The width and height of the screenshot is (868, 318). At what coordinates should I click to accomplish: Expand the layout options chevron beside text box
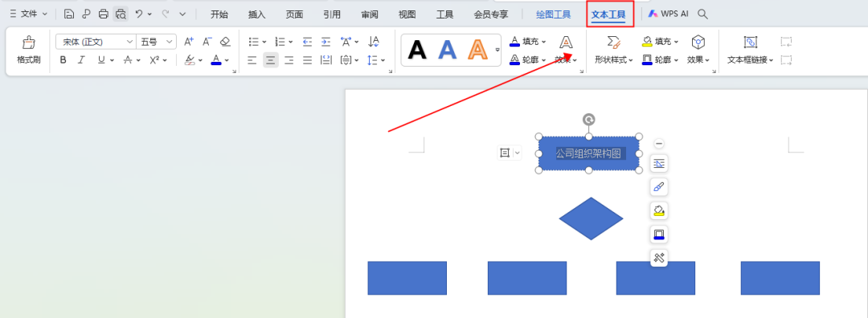coord(517,153)
